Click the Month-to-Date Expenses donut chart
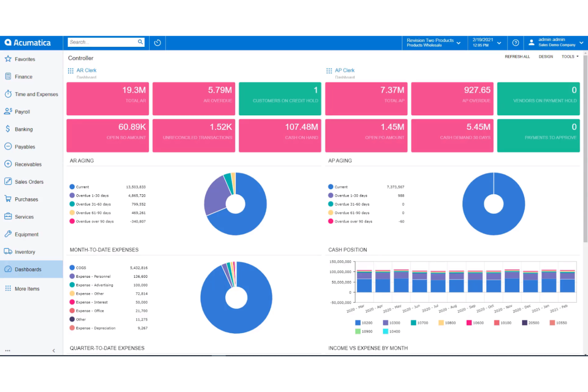Image resolution: width=588 pixels, height=392 pixels. click(x=236, y=297)
